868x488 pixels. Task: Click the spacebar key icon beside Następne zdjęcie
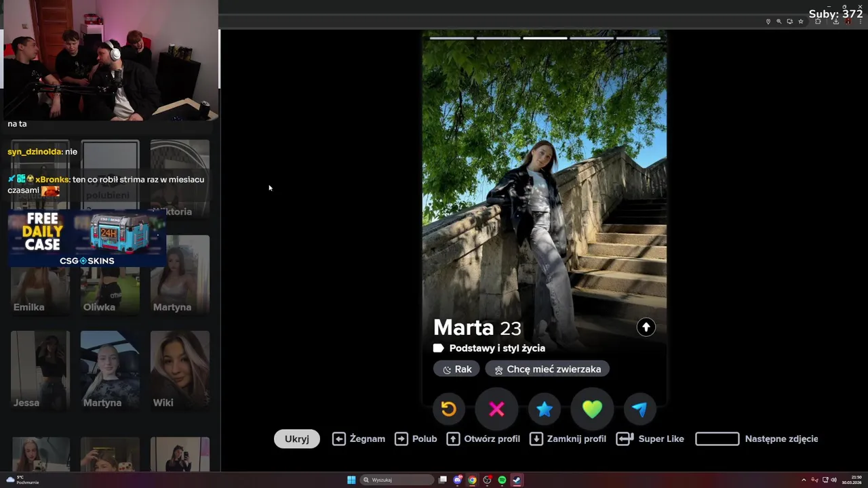coord(717,439)
